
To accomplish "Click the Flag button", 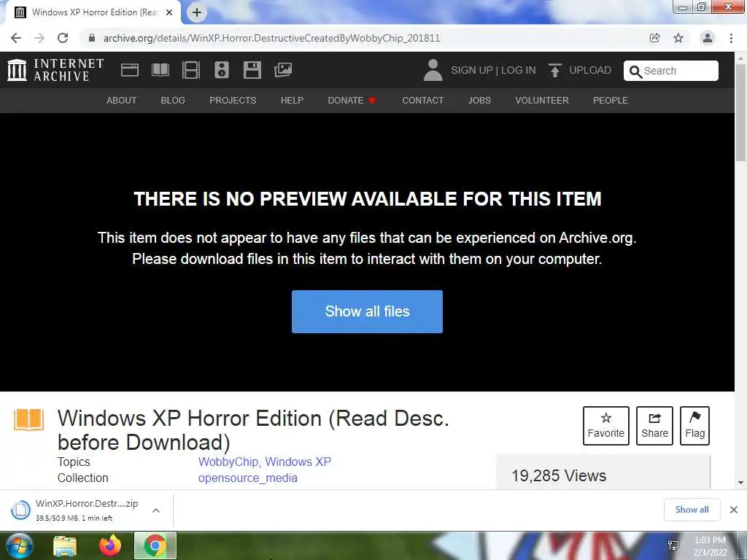I will tap(695, 426).
